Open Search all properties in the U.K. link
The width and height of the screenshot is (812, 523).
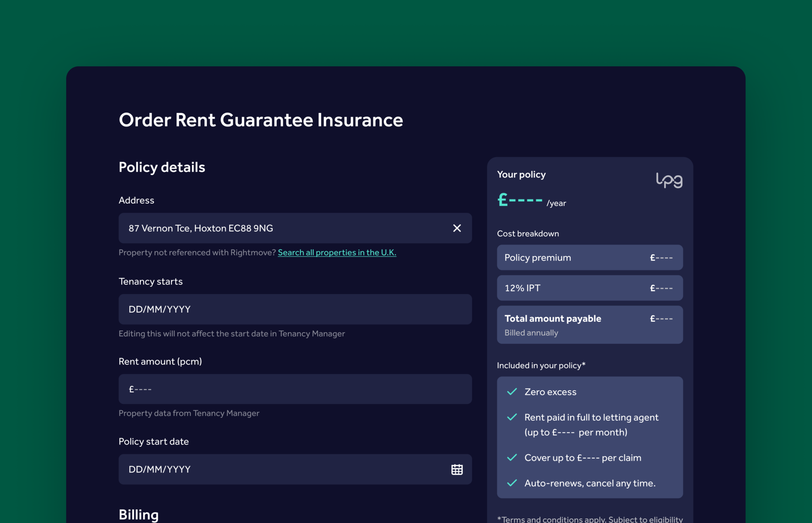pyautogui.click(x=337, y=252)
